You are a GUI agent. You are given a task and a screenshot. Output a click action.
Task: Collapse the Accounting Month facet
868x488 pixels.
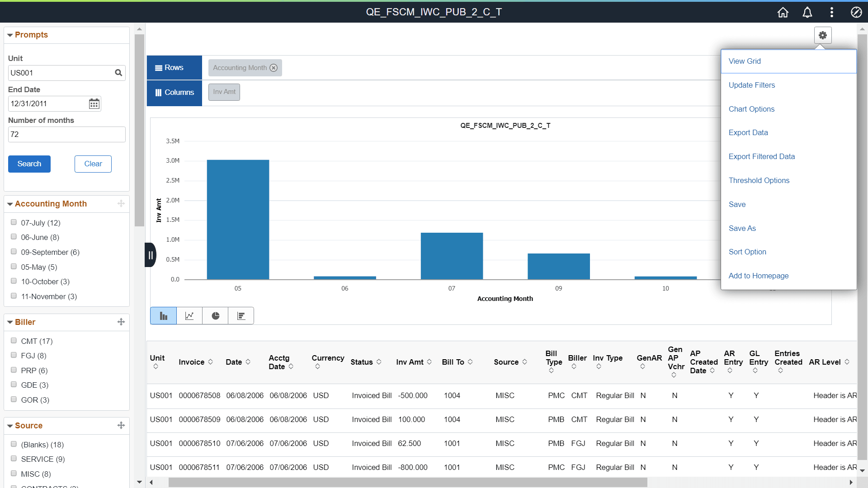[x=10, y=204]
